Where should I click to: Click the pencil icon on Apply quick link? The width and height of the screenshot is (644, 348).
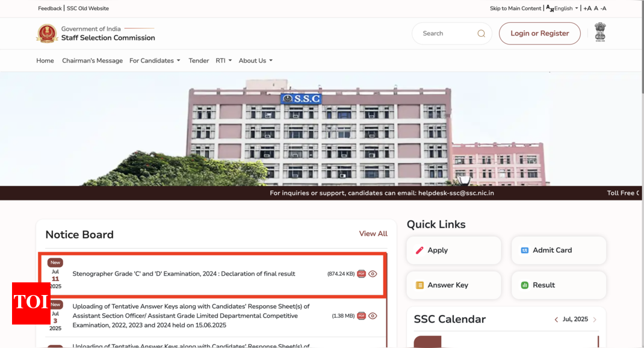[x=420, y=250]
